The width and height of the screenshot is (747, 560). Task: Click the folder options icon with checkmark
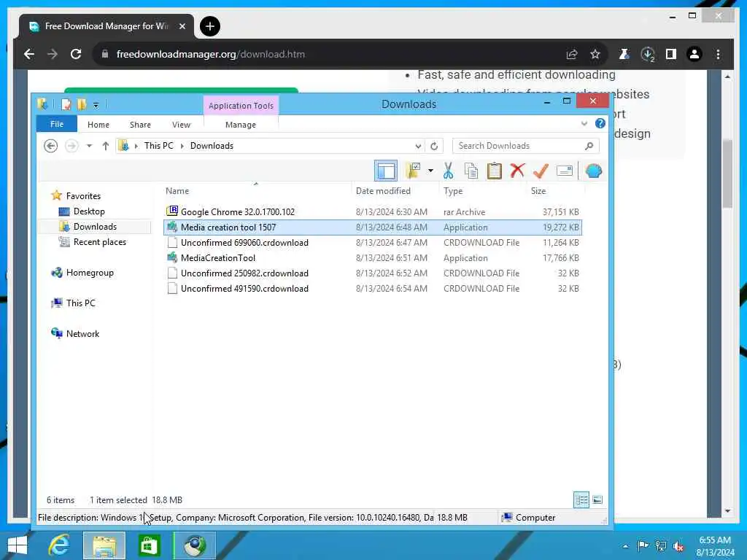(413, 171)
